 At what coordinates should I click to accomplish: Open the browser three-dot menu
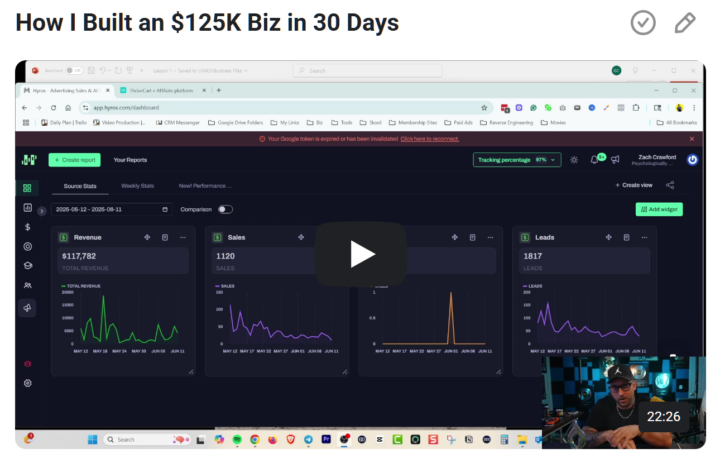pyautogui.click(x=694, y=108)
